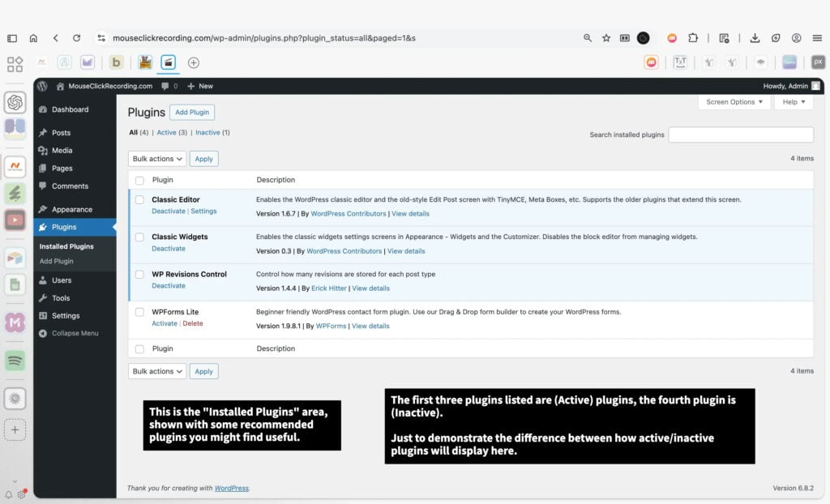Tick the WPForms Lite checkbox
Viewport: 830px width, 504px height.
tap(139, 312)
